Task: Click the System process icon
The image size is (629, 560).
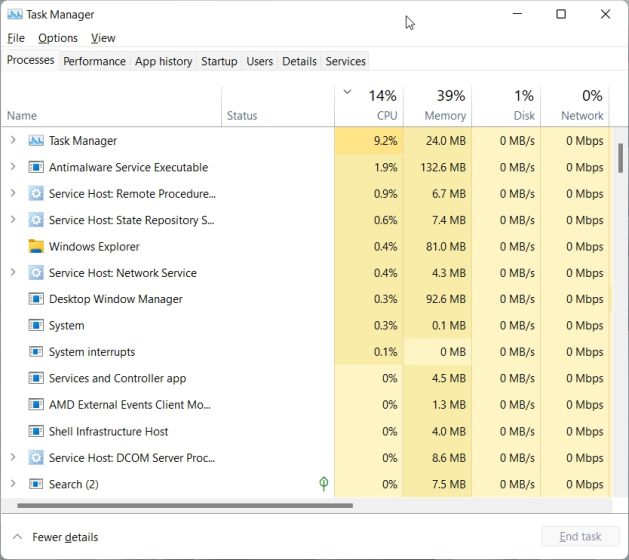Action: (36, 325)
